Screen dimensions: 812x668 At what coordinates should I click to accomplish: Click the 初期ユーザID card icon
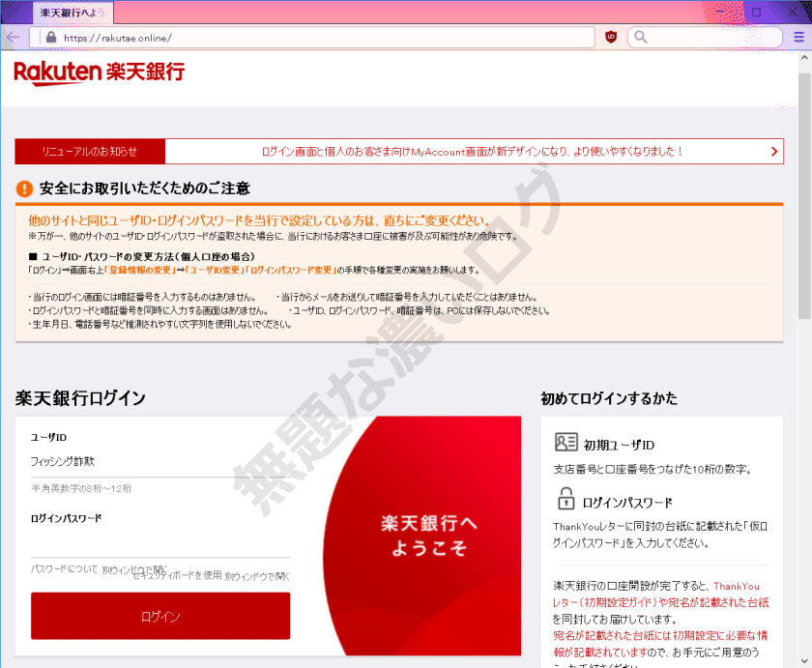coord(565,443)
